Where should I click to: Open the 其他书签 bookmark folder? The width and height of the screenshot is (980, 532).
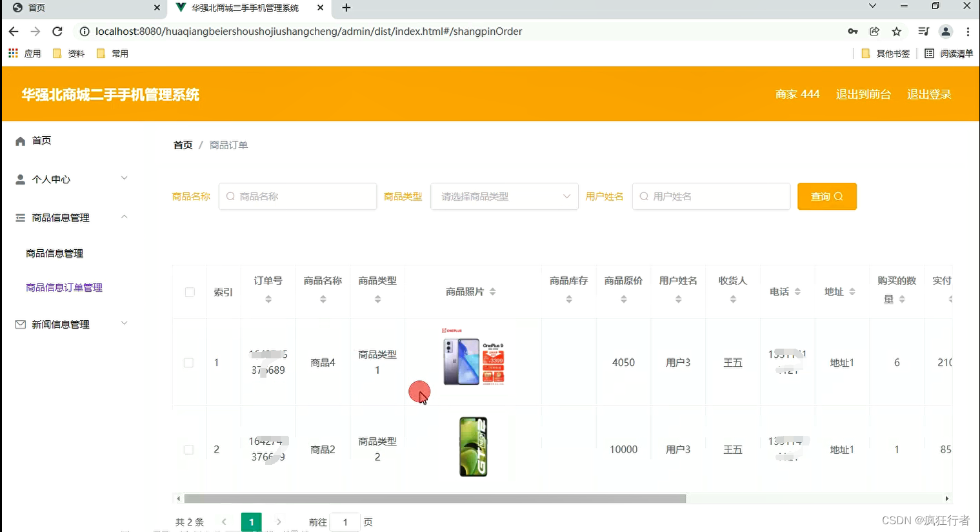(x=886, y=54)
